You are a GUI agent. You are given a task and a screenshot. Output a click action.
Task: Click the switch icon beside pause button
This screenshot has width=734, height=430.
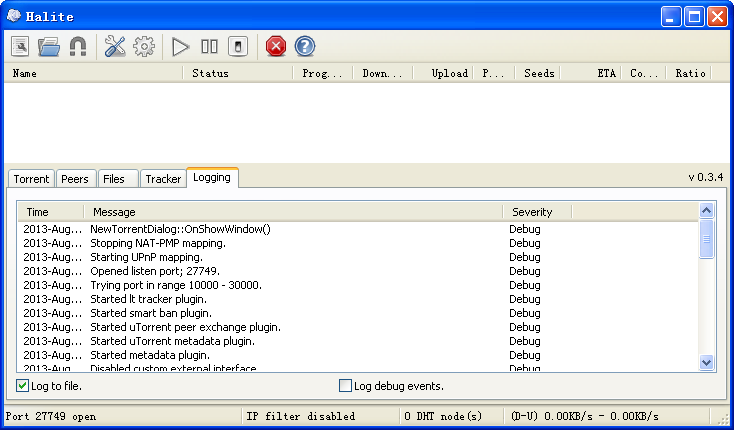pyautogui.click(x=237, y=46)
